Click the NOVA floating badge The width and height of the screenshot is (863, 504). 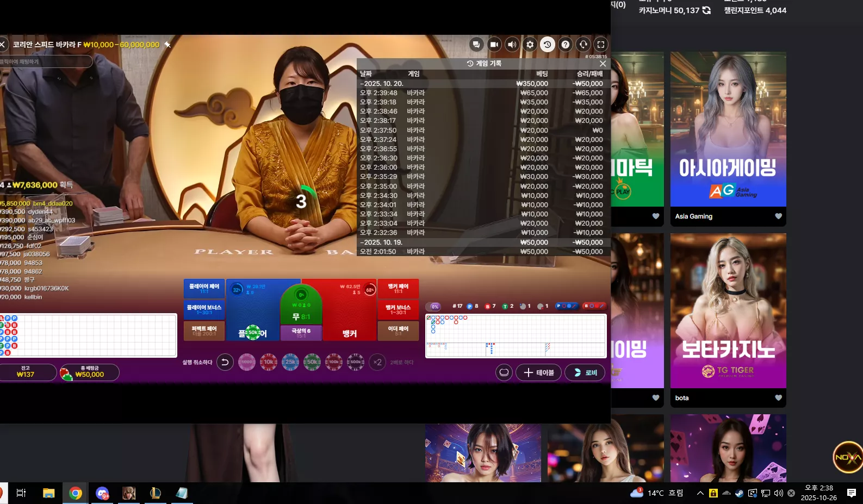coord(848,457)
